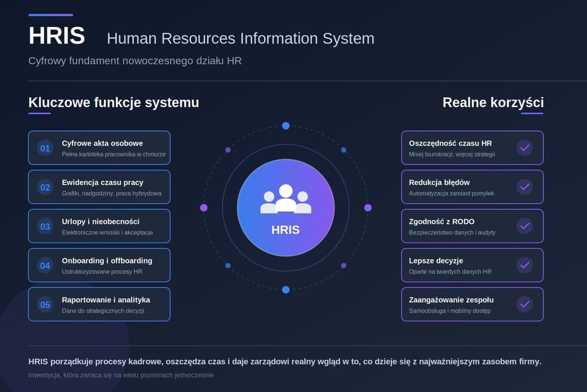The height and width of the screenshot is (392, 587).
Task: Click checkmark next to Zaangażowanie zespołu
Action: pos(525,305)
